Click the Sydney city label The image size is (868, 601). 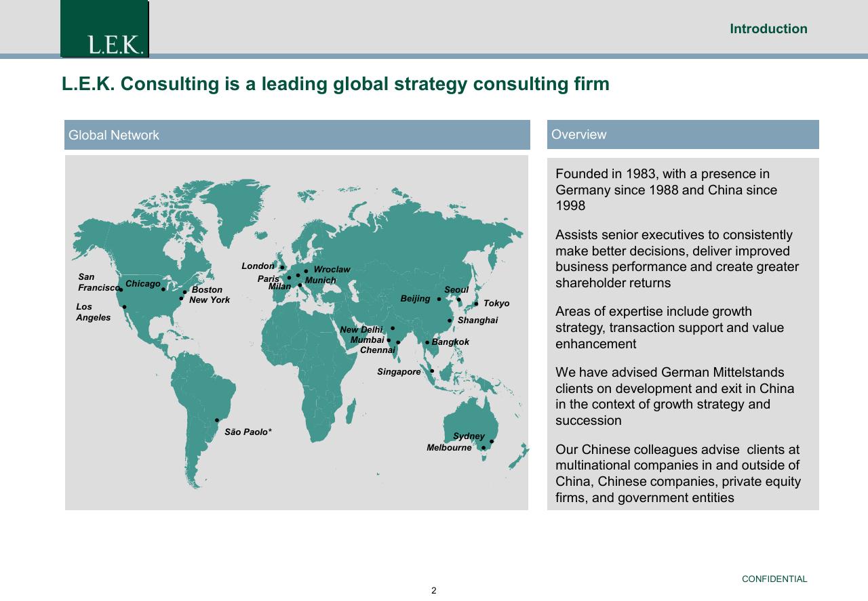pyautogui.click(x=469, y=436)
